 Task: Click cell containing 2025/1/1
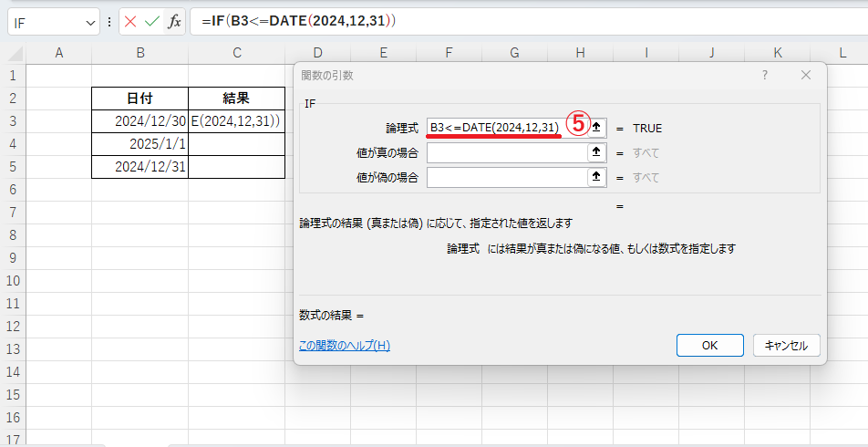click(140, 144)
